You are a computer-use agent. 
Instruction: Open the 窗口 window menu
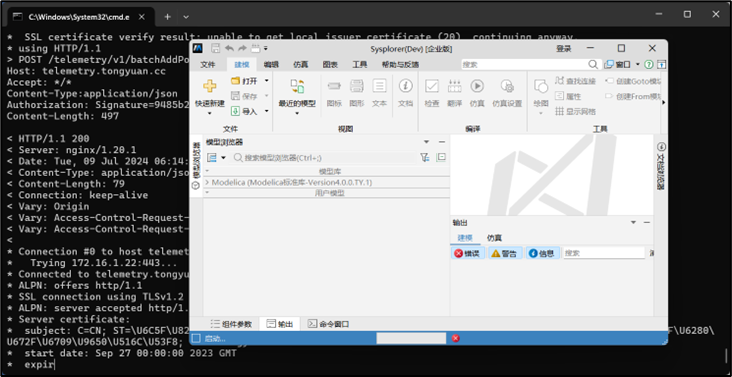pyautogui.click(x=622, y=64)
